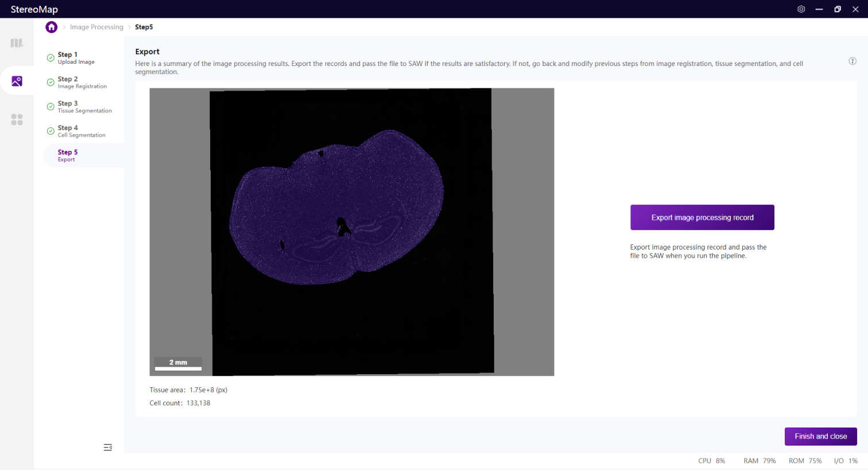868x470 pixels.
Task: Click Export image processing record button
Action: (702, 217)
